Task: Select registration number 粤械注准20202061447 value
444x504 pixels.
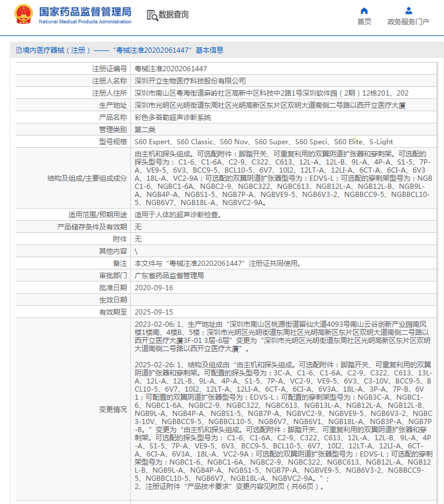Action: pos(171,69)
